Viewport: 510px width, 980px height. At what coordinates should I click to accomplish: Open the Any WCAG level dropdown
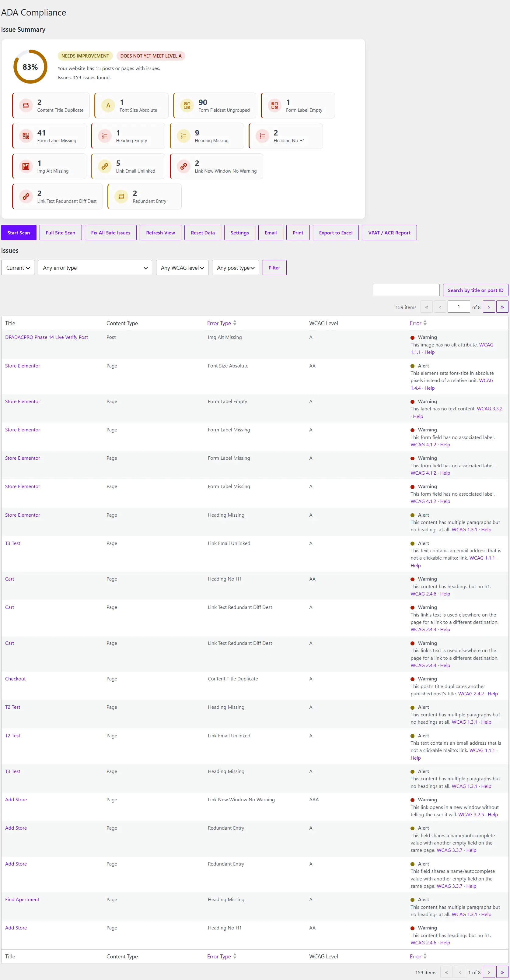[x=182, y=268]
